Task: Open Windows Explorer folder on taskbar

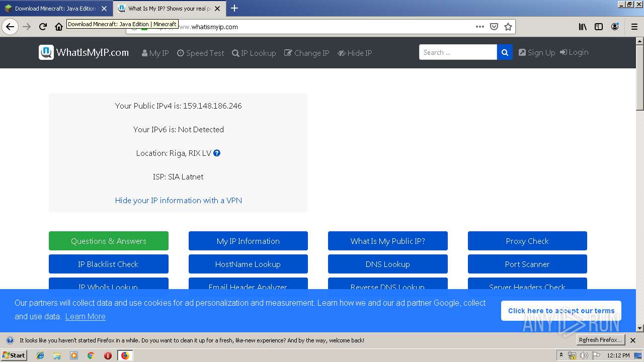Action: (57, 355)
